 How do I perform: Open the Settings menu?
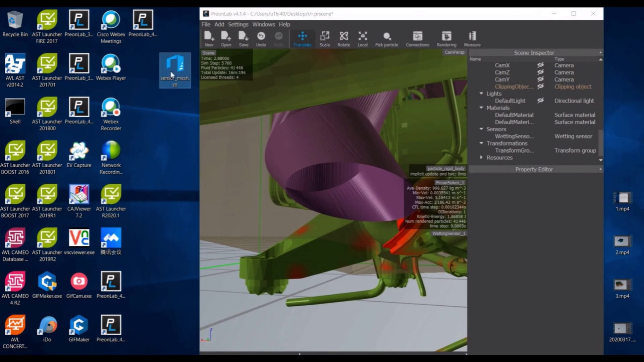click(x=238, y=24)
